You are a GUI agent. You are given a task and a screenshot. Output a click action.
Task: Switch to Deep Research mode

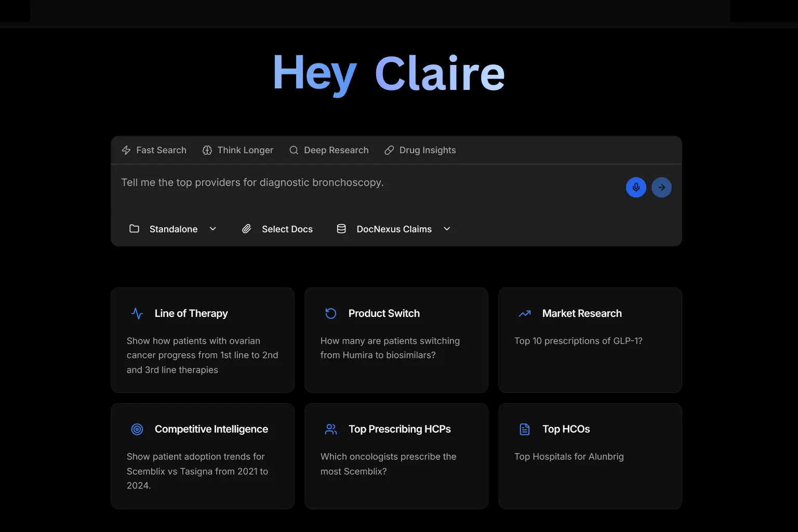pos(329,150)
